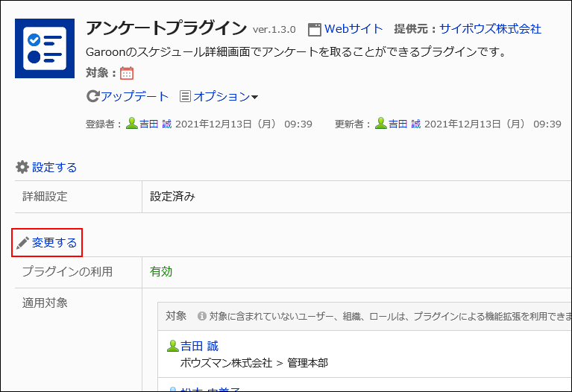Click the calendar icon next to 対象
The width and height of the screenshot is (572, 392).
point(127,73)
